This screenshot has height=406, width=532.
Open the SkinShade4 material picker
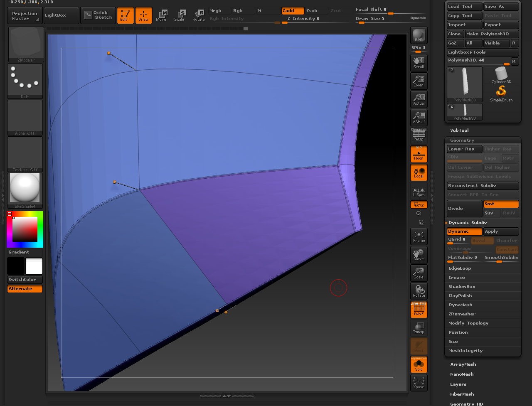(25, 191)
